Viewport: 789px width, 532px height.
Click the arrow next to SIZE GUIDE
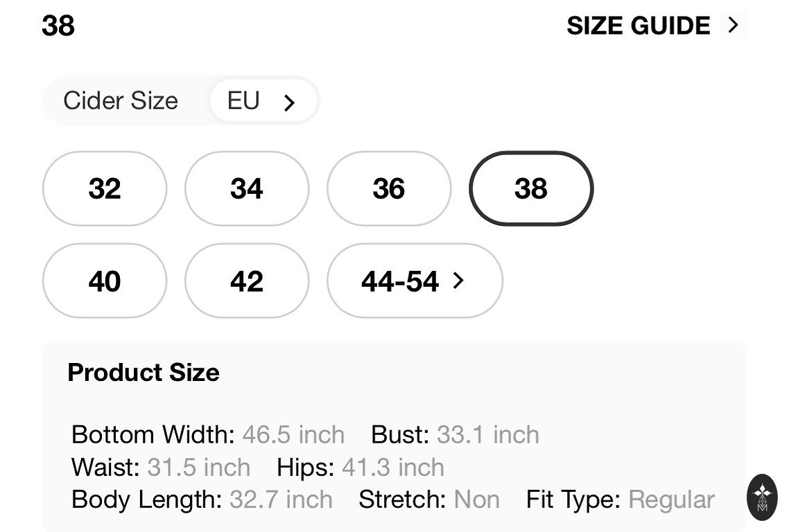point(733,26)
